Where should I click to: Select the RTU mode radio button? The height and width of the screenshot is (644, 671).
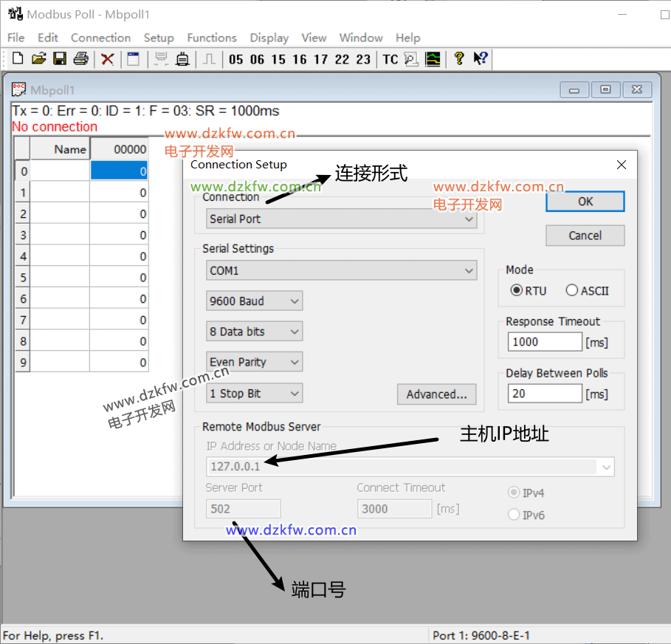click(x=517, y=290)
